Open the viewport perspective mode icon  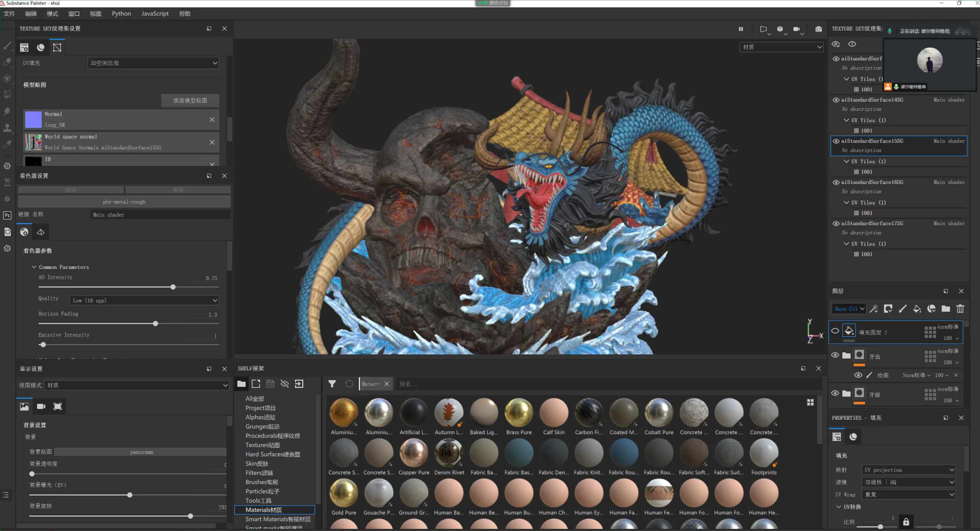tap(763, 29)
